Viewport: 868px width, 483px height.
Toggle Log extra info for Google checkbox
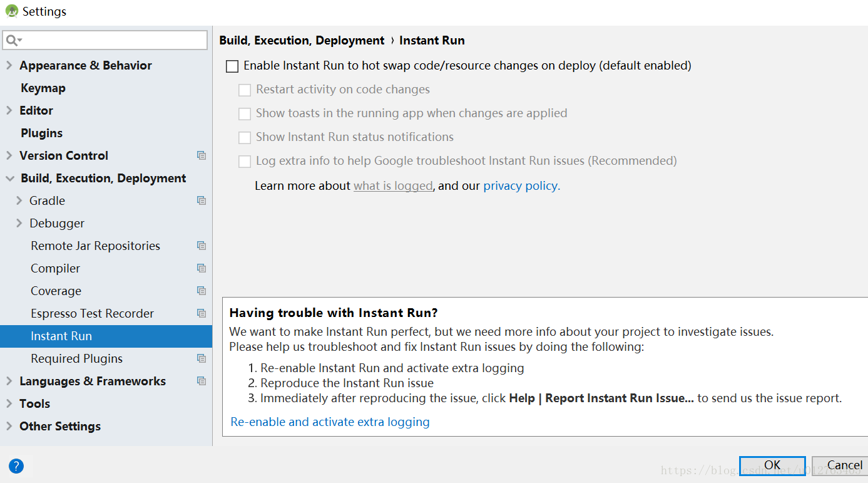coord(245,162)
